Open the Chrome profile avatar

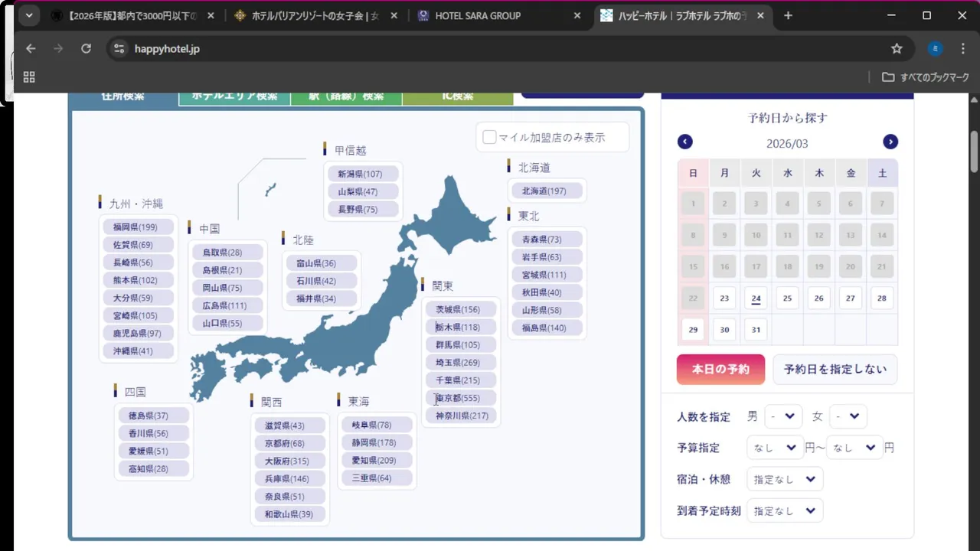click(935, 48)
